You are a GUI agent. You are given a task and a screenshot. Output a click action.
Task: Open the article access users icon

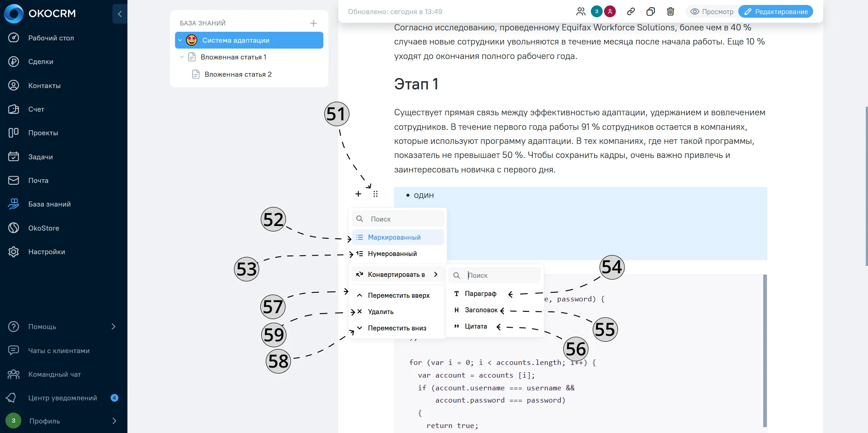click(x=580, y=12)
